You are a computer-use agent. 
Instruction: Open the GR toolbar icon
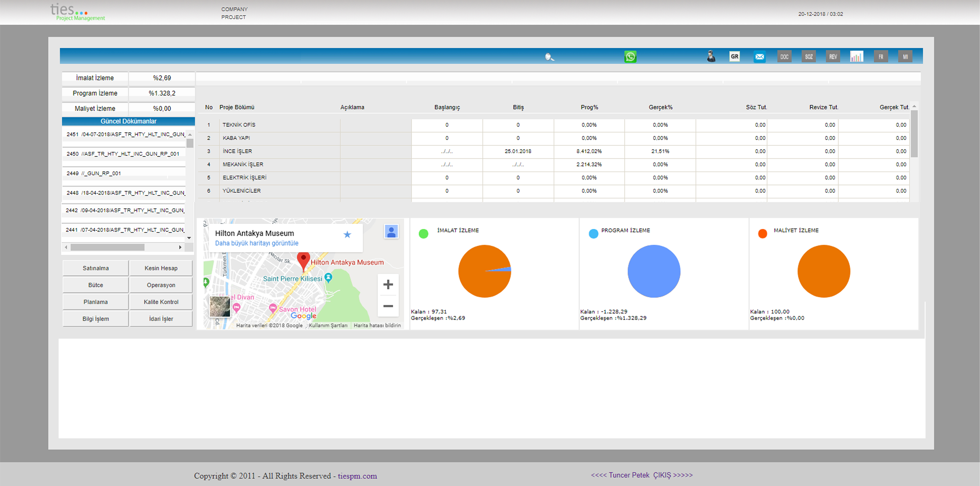click(x=735, y=56)
